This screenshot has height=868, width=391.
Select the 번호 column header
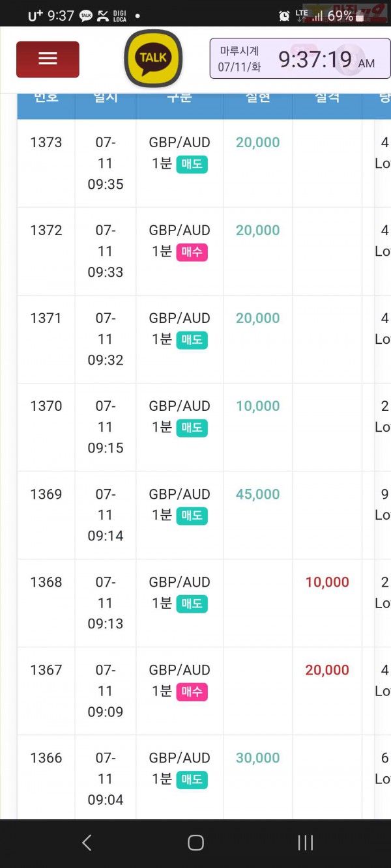coord(46,98)
